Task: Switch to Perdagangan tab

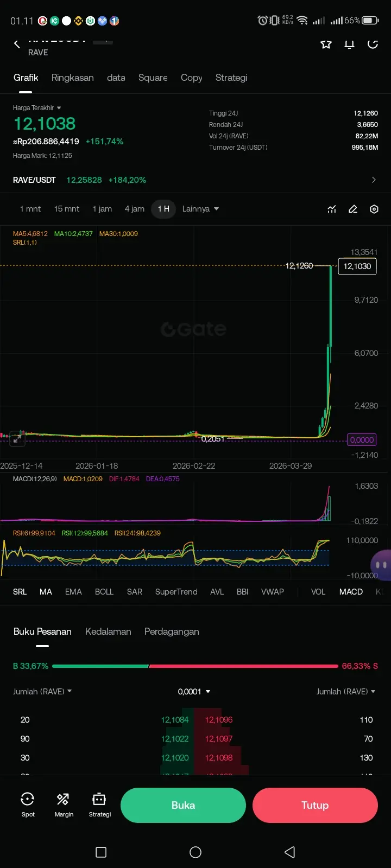Action: (x=172, y=631)
